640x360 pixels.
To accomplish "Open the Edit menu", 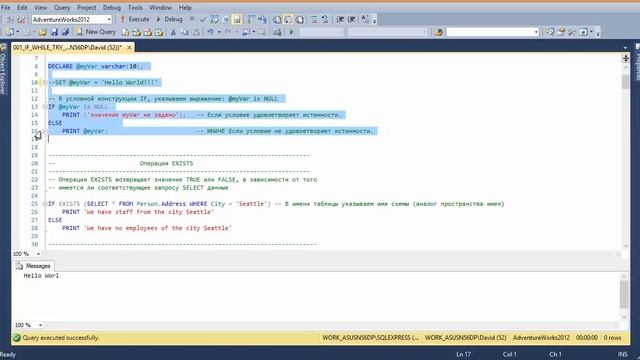I will pyautogui.click(x=22, y=7).
